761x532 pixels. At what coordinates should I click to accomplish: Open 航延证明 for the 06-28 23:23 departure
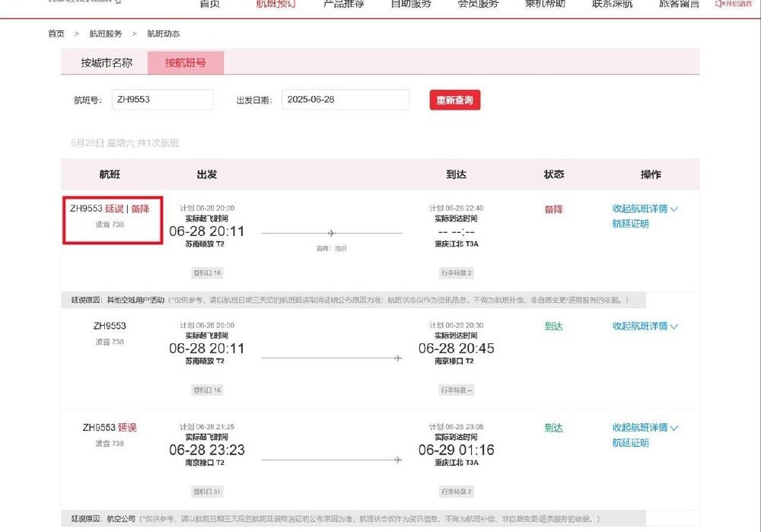(630, 443)
